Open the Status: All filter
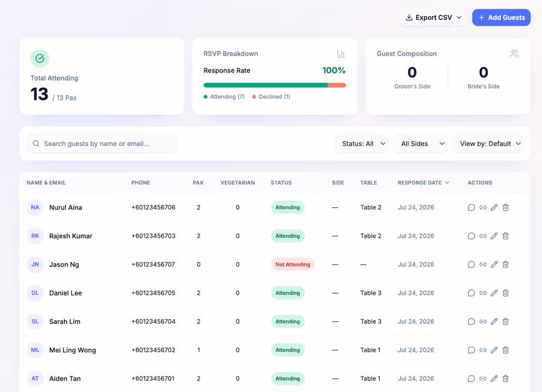The image size is (542, 392). point(361,144)
